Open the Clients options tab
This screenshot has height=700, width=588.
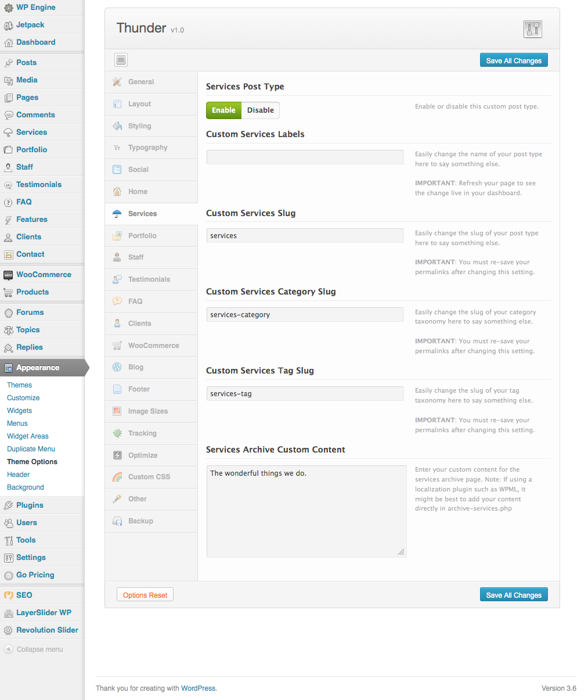pos(151,324)
